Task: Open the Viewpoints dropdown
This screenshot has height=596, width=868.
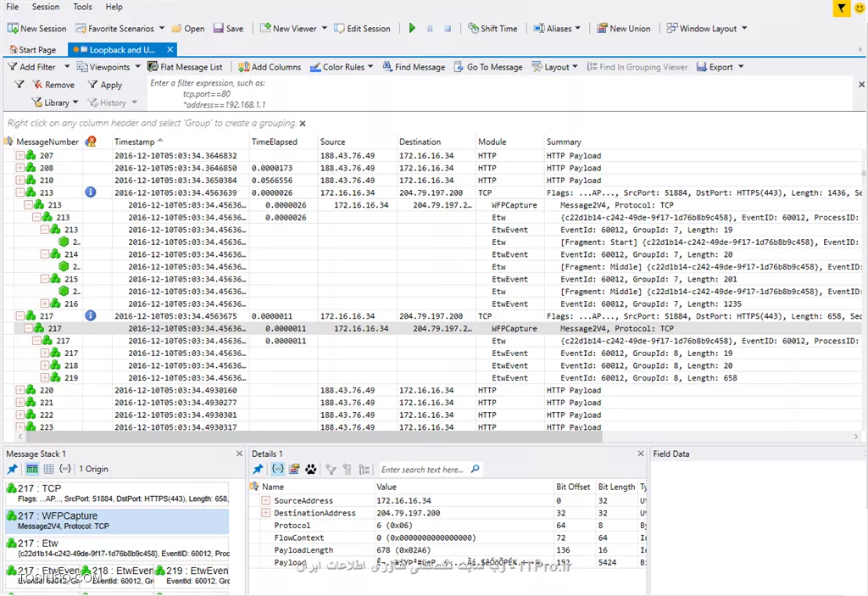Action: click(138, 67)
